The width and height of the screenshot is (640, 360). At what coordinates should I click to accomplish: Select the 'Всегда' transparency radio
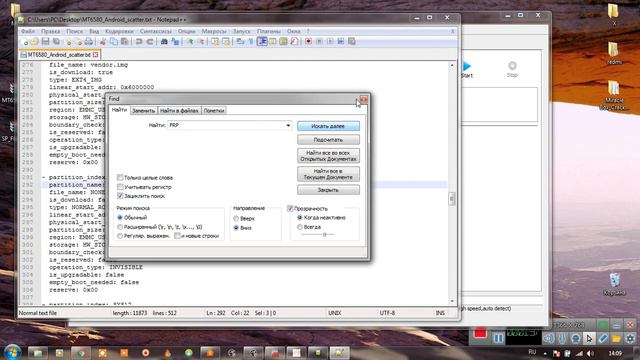(300, 227)
